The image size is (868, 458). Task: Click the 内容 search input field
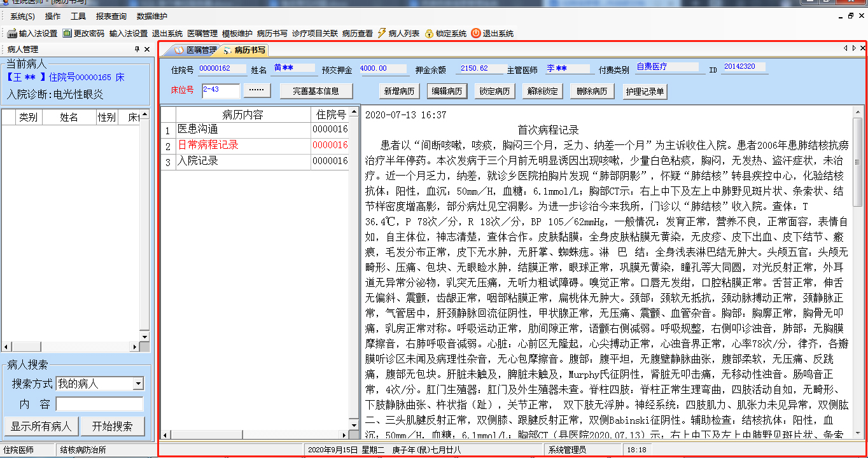pos(100,405)
